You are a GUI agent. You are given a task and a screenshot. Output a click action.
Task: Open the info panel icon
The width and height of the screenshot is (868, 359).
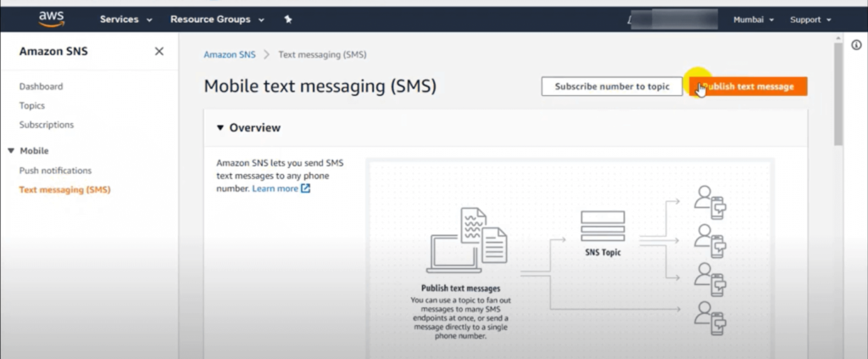pos(856,45)
